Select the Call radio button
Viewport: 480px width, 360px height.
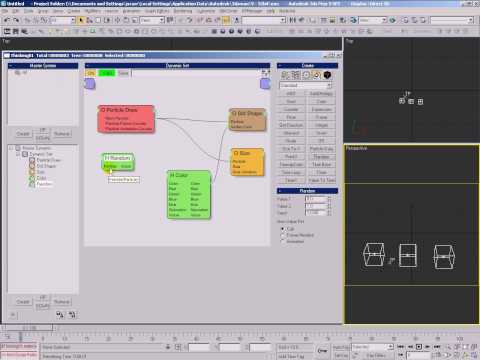(x=283, y=229)
